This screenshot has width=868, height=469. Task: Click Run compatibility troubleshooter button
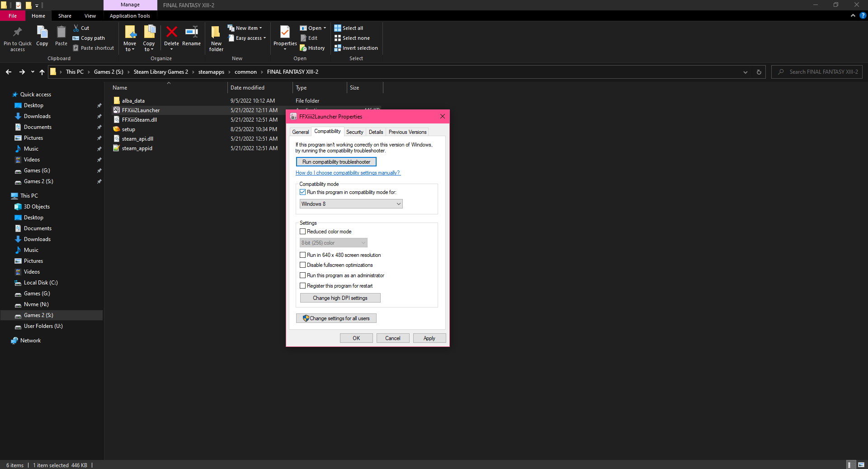tap(336, 162)
